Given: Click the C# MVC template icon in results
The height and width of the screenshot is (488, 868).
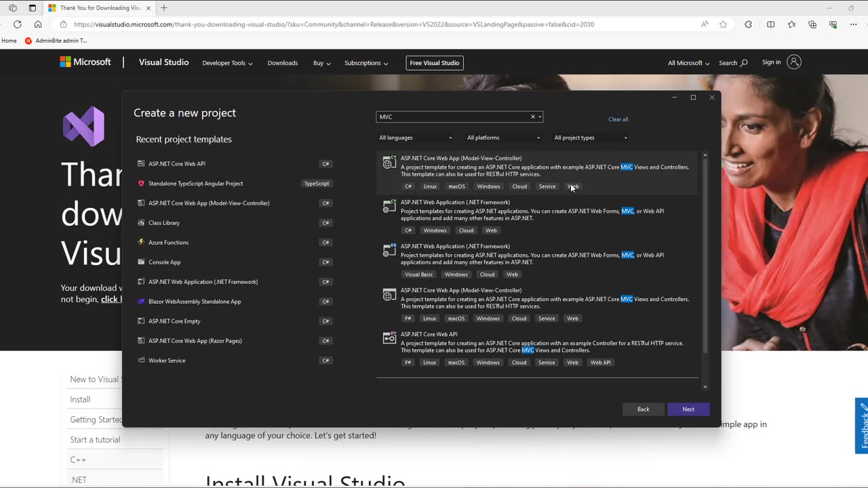Looking at the screenshot, I should [x=389, y=163].
